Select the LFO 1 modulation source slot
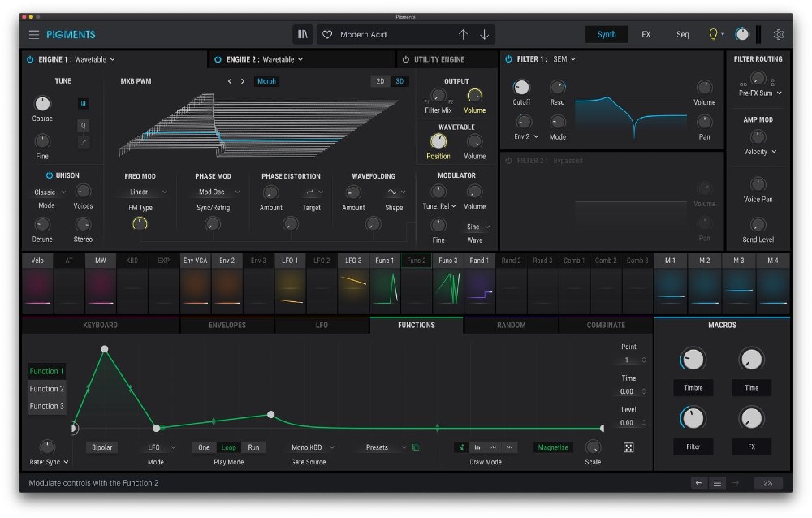This screenshot has width=812, height=518. point(290,261)
